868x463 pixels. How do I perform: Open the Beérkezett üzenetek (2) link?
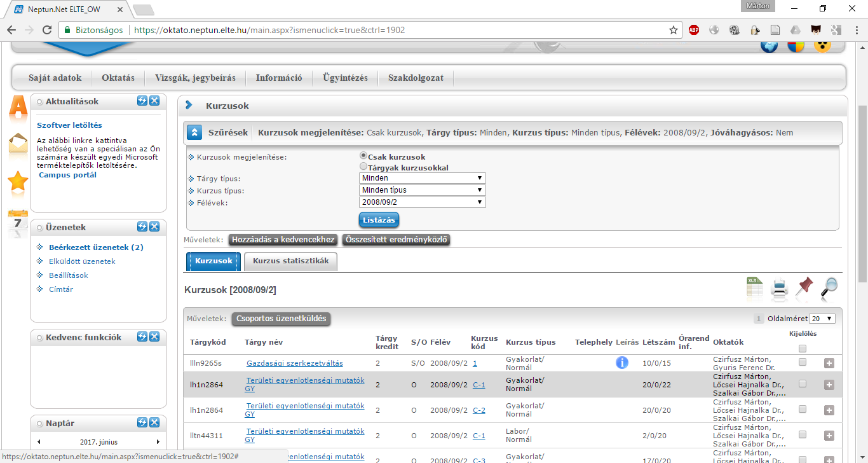click(x=96, y=247)
